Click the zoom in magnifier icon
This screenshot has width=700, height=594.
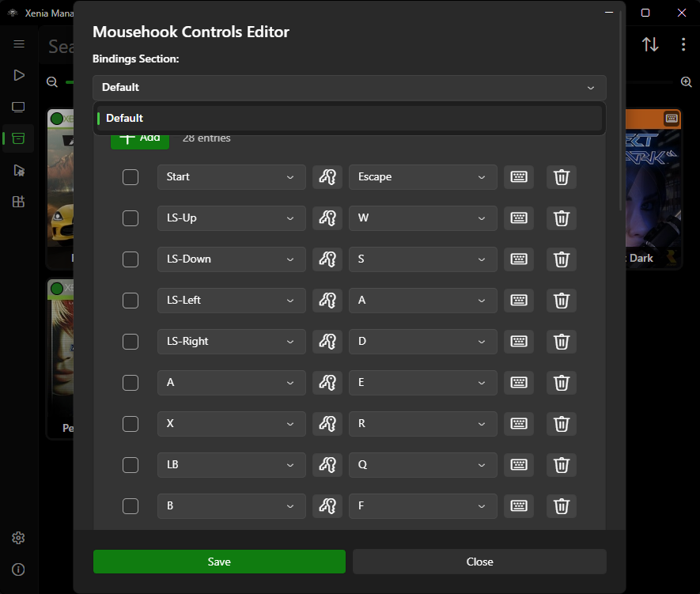687,82
